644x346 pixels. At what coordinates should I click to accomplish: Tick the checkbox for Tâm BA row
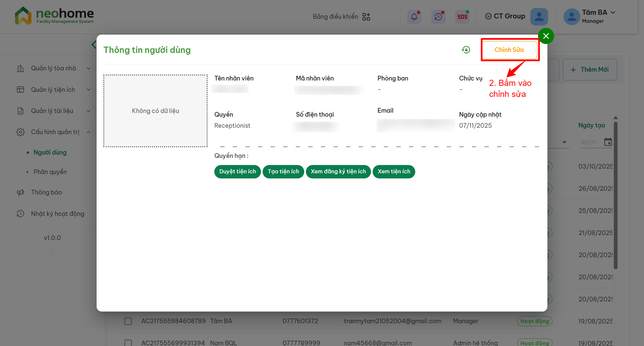(128, 321)
